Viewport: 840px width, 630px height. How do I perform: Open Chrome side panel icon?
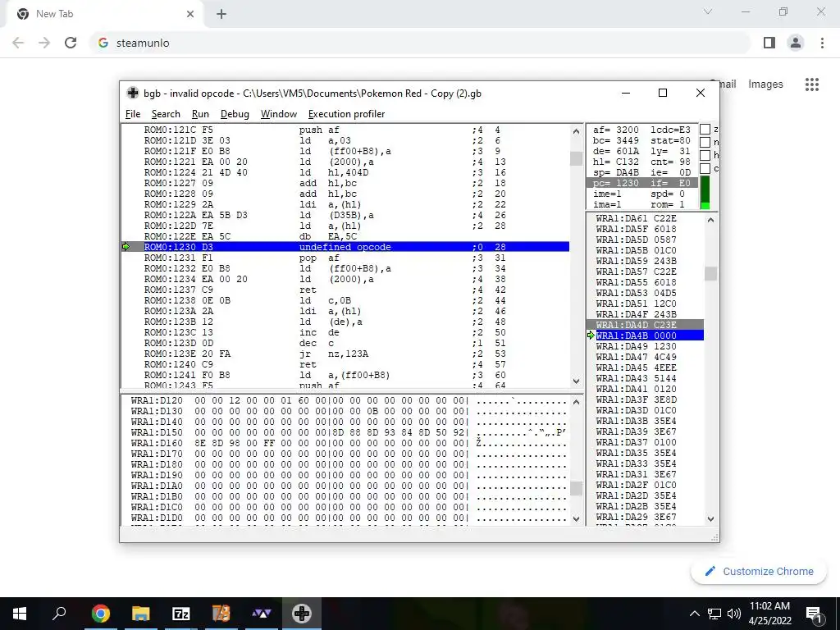click(x=769, y=43)
